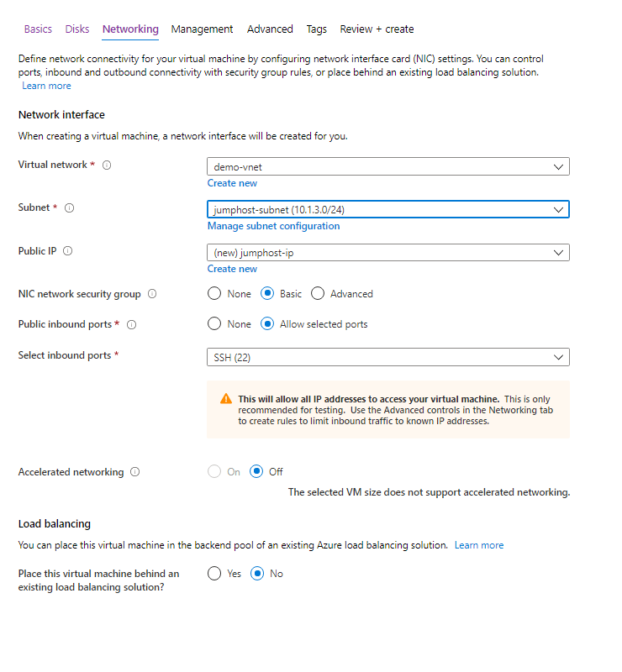Viewport: 622px width, 672px height.
Task: Choose Yes for existing load balancing solution
Action: point(213,574)
